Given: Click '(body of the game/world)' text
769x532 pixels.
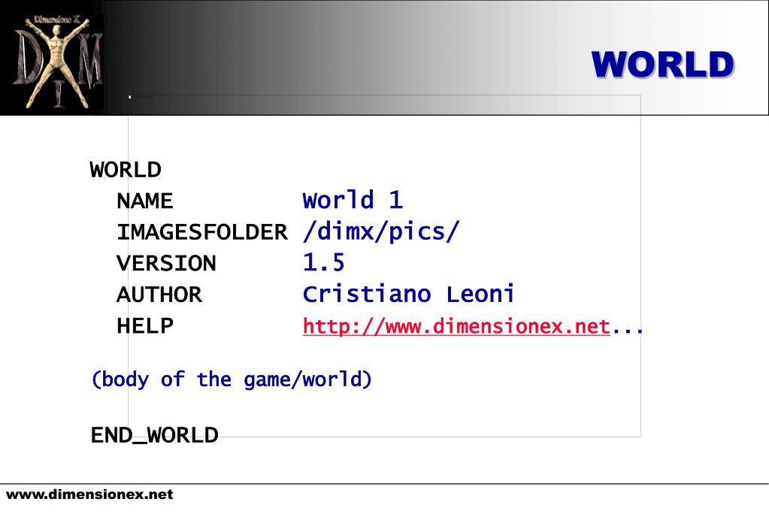Looking at the screenshot, I should tap(232, 380).
